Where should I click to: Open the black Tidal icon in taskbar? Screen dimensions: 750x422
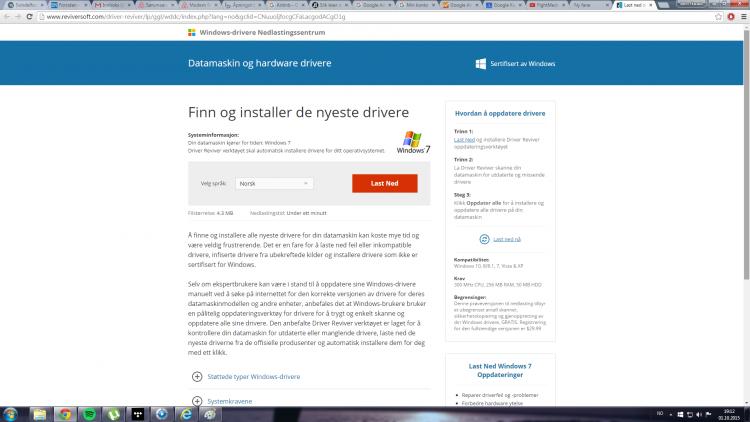(138, 414)
